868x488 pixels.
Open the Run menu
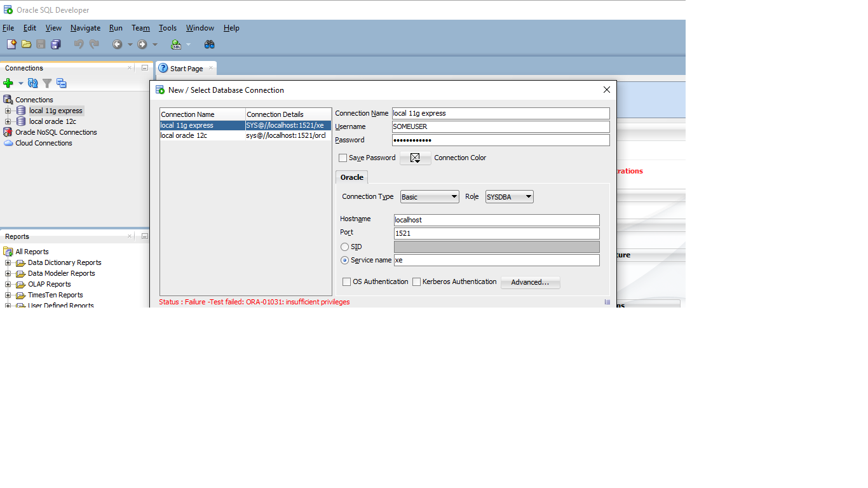point(116,28)
